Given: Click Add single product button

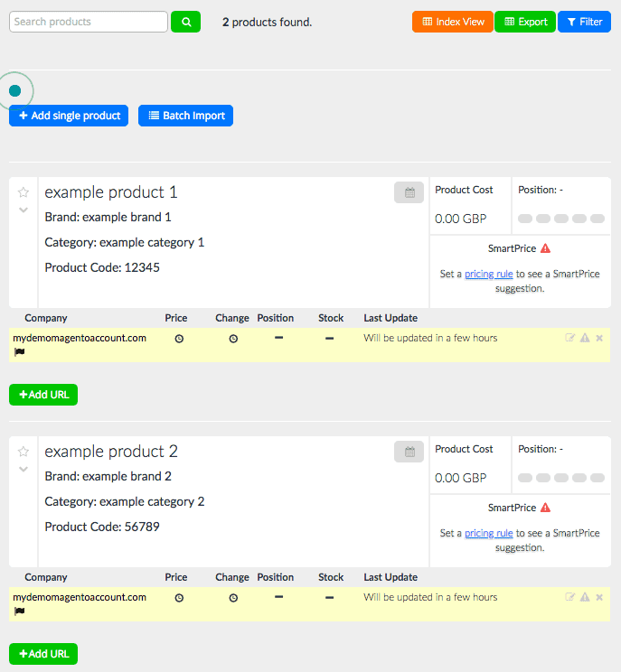Looking at the screenshot, I should tap(70, 116).
